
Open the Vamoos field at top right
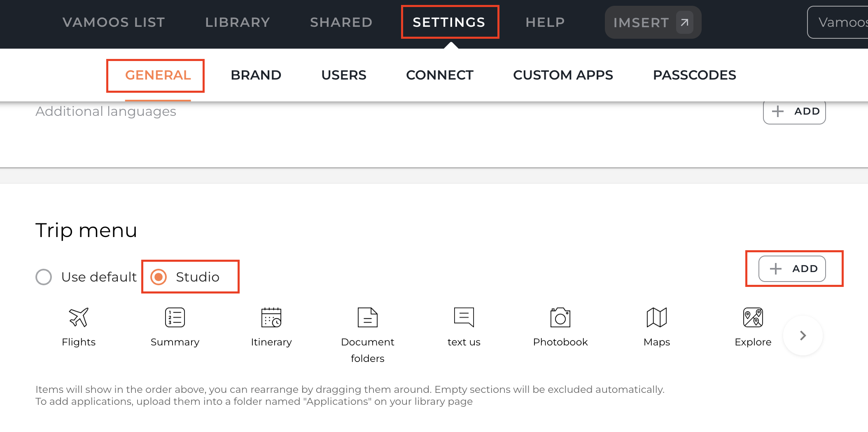click(840, 22)
